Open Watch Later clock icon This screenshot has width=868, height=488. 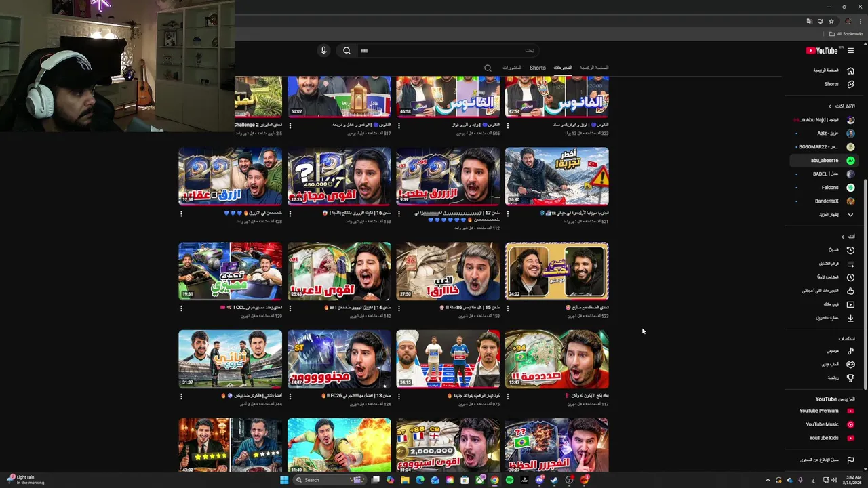[x=850, y=277]
